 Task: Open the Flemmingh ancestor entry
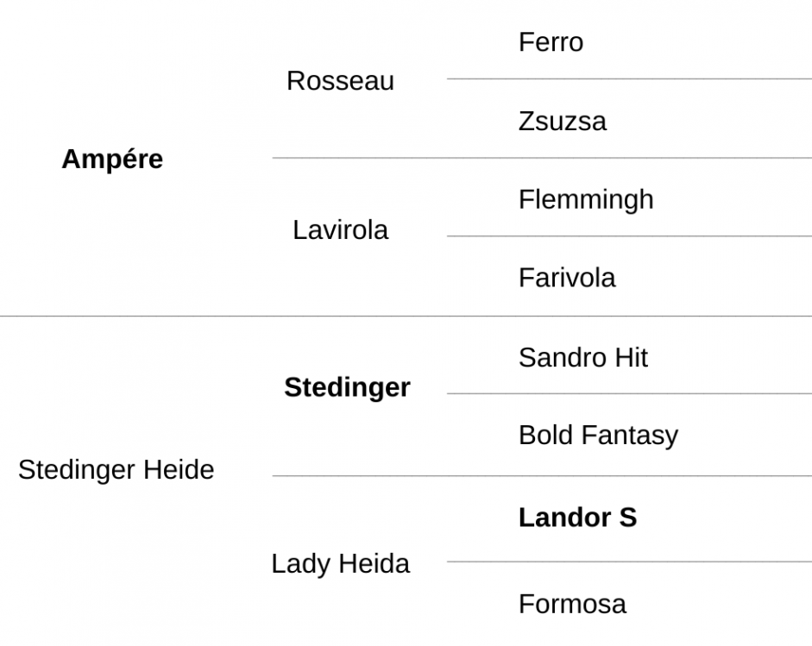point(586,200)
